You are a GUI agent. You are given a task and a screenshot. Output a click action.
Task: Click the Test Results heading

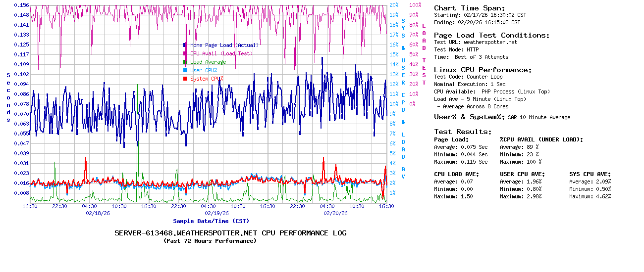(x=463, y=132)
